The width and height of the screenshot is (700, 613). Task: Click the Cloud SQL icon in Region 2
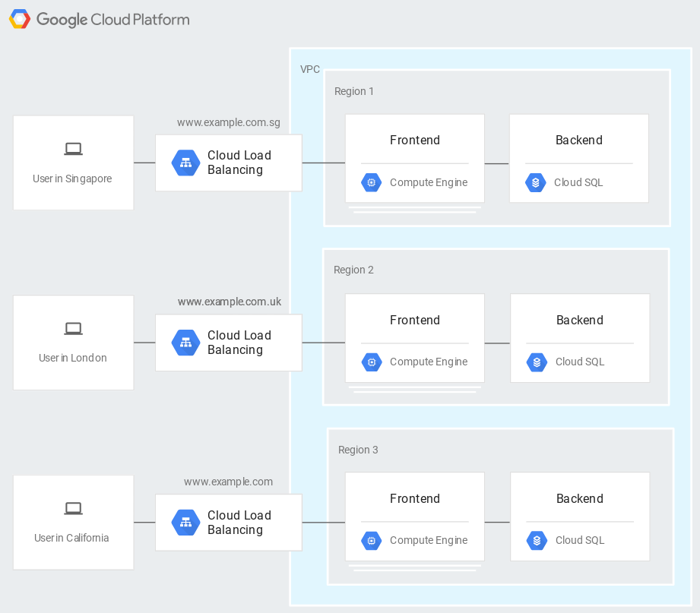tap(537, 362)
